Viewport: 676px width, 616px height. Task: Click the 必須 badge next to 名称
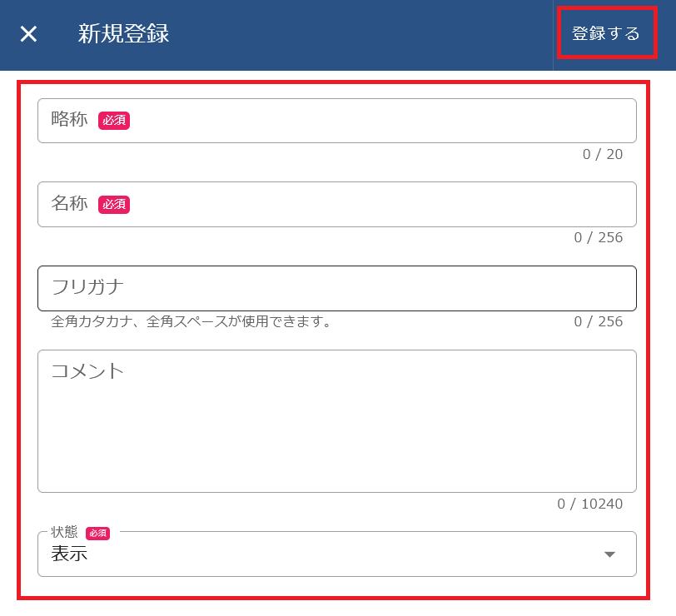(x=114, y=204)
